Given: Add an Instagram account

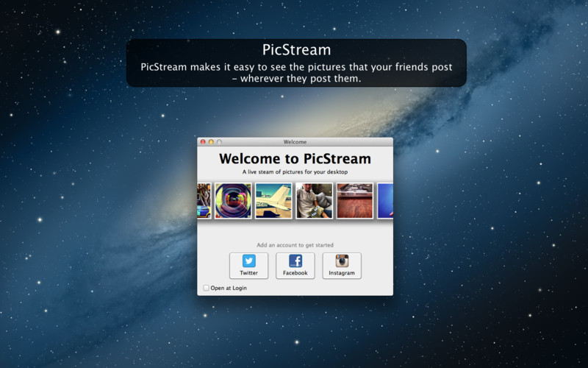Looking at the screenshot, I should click(x=342, y=266).
